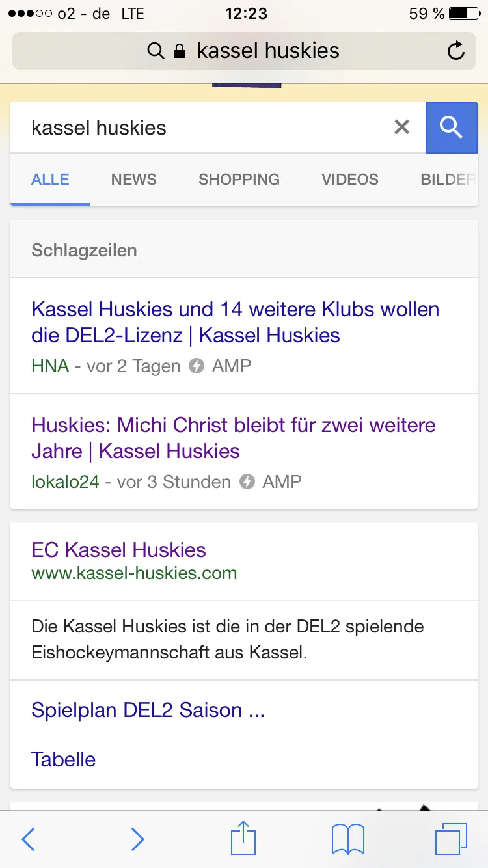Screen dimensions: 488x868
Task: Open the Michi Christ headline article
Action: (233, 438)
